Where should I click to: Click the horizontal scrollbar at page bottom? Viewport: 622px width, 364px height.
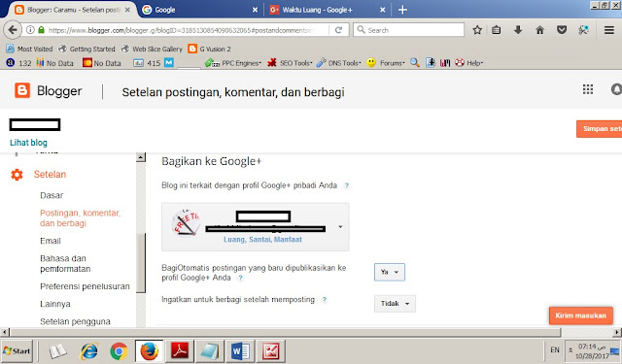pos(285,332)
